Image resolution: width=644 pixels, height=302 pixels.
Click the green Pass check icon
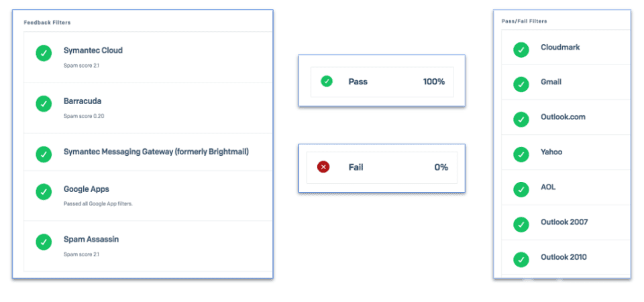327,82
